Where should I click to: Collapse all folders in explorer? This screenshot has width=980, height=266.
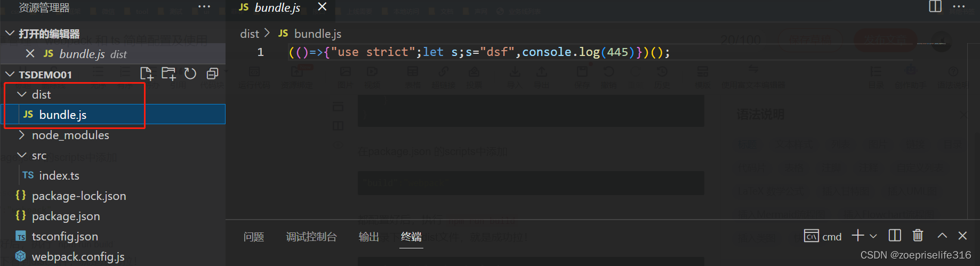pyautogui.click(x=212, y=74)
